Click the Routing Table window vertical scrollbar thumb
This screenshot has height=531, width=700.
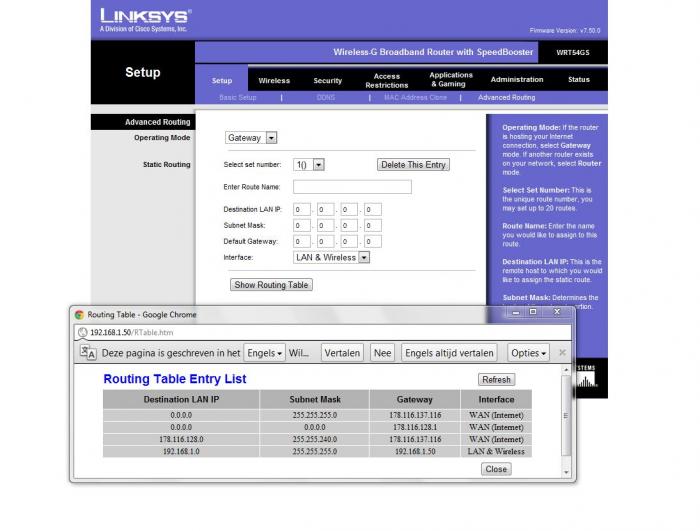click(567, 415)
